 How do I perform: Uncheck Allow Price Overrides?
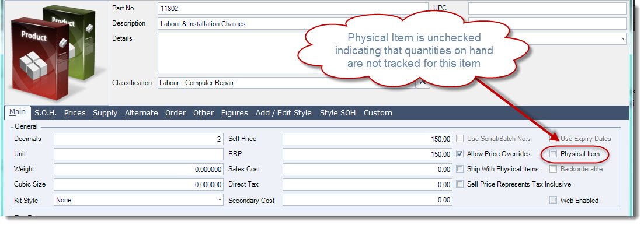(x=460, y=154)
